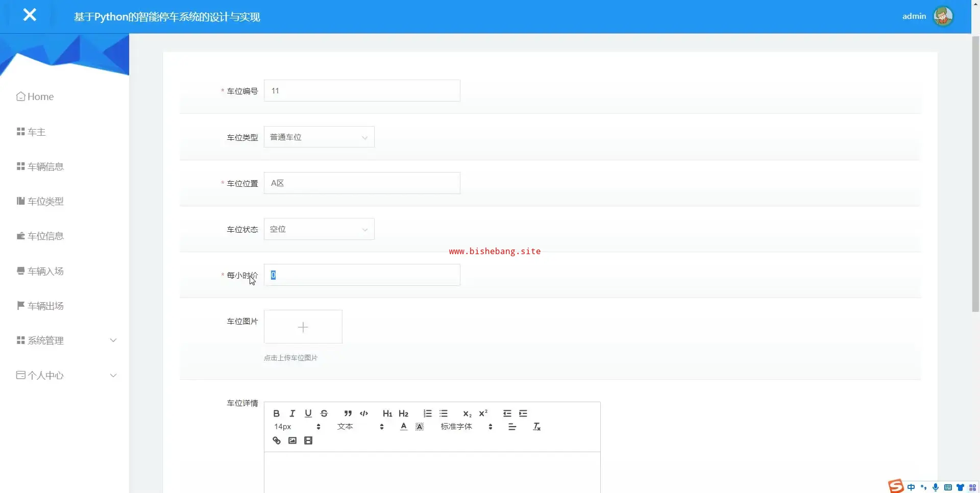This screenshot has height=493, width=980.
Task: Open the Sogou voice input microphone
Action: coord(936,487)
